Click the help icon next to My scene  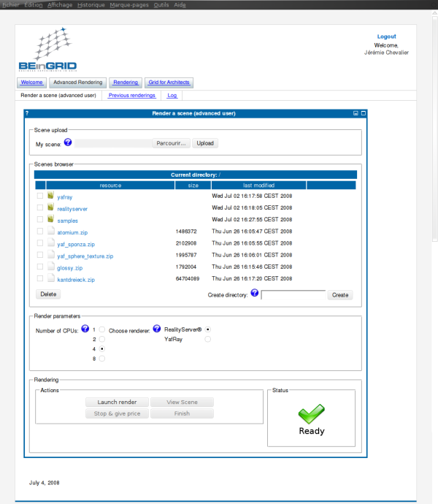click(x=68, y=142)
